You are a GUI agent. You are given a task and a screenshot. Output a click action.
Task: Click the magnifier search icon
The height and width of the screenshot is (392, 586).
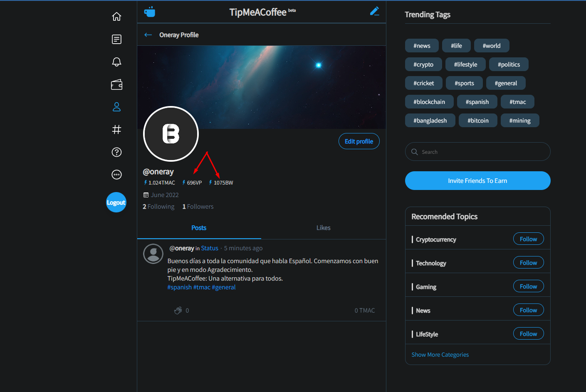(x=414, y=152)
